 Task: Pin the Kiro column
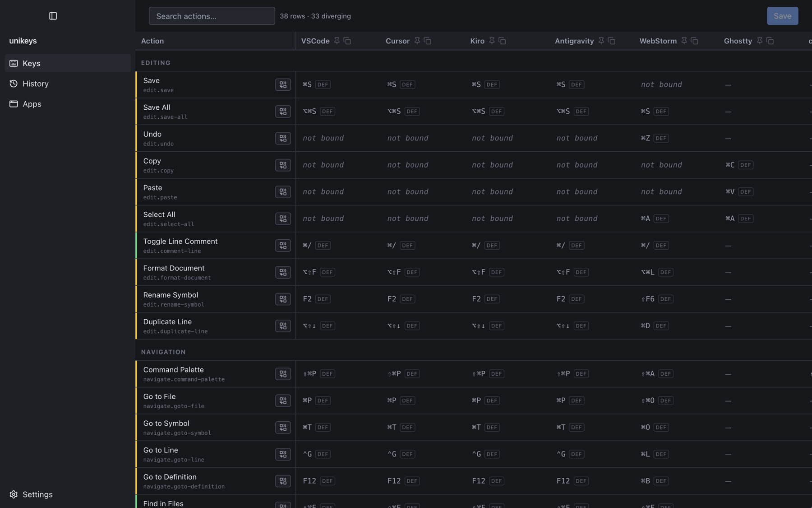(492, 41)
